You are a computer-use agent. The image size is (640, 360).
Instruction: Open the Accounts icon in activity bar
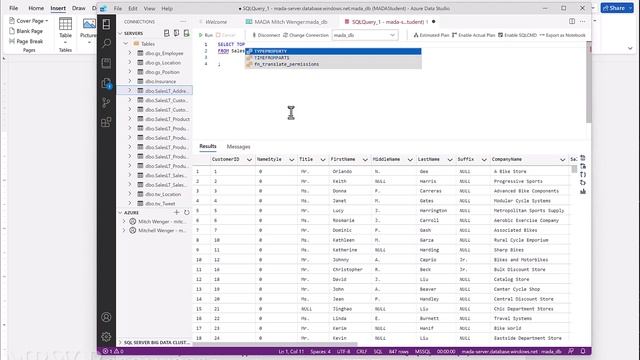106,317
